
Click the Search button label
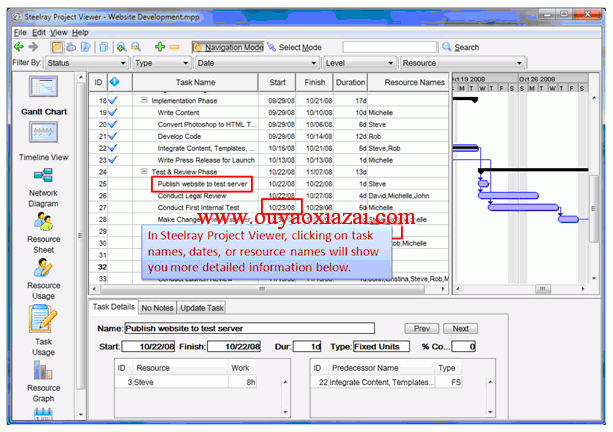(x=466, y=47)
